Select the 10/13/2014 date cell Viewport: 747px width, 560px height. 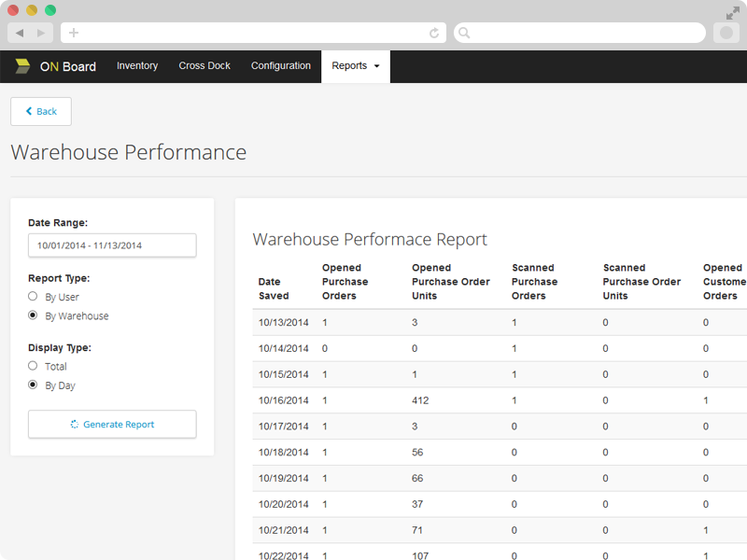(284, 322)
